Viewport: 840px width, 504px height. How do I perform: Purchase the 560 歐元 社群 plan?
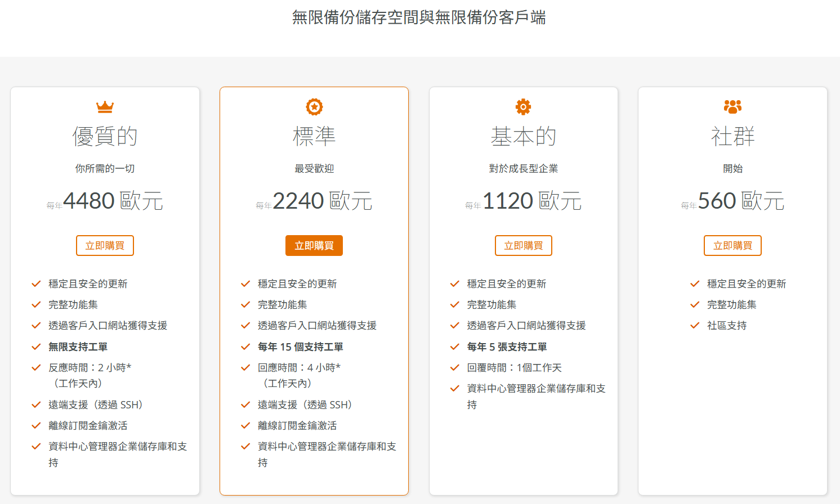click(x=732, y=245)
